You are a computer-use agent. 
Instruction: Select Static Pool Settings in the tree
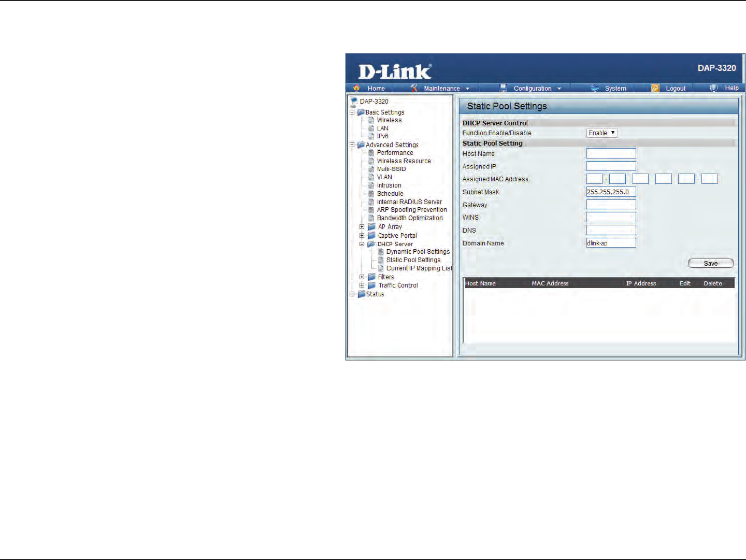tap(413, 260)
